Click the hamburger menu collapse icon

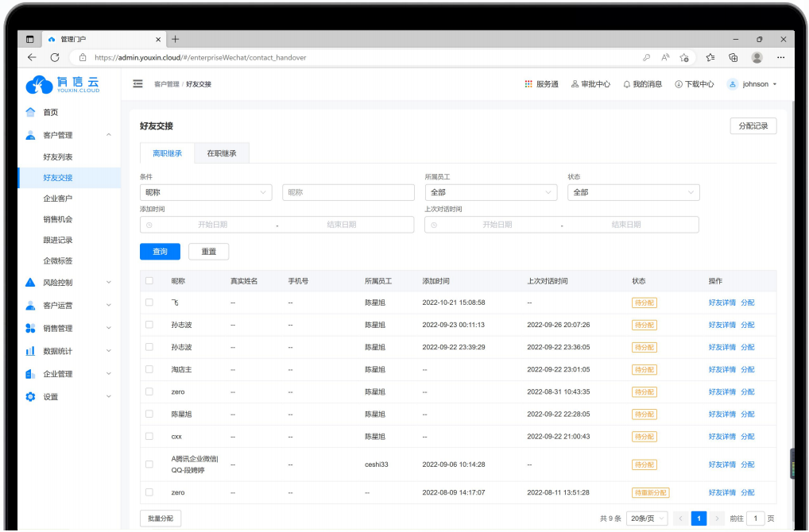pyautogui.click(x=137, y=84)
